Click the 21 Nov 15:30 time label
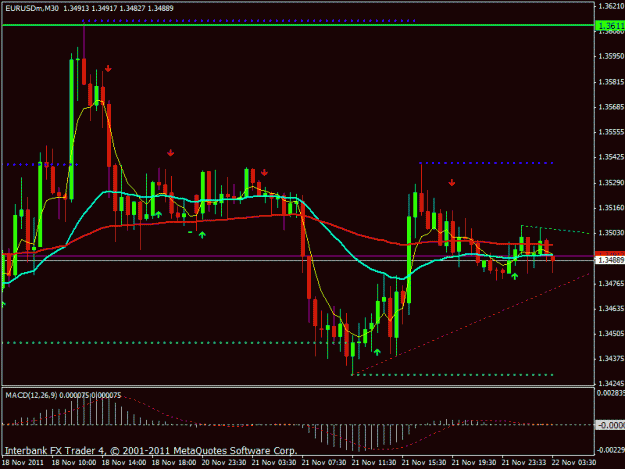Image resolution: width=625 pixels, height=469 pixels. tap(424, 463)
